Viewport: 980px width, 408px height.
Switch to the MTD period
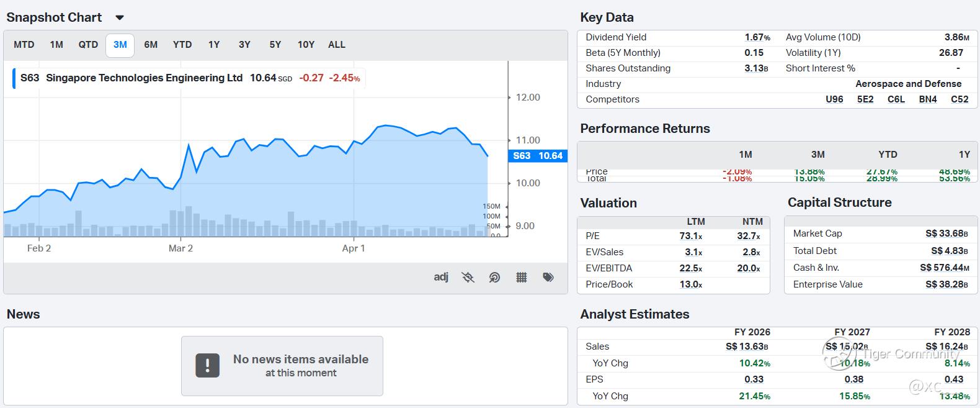(x=24, y=45)
